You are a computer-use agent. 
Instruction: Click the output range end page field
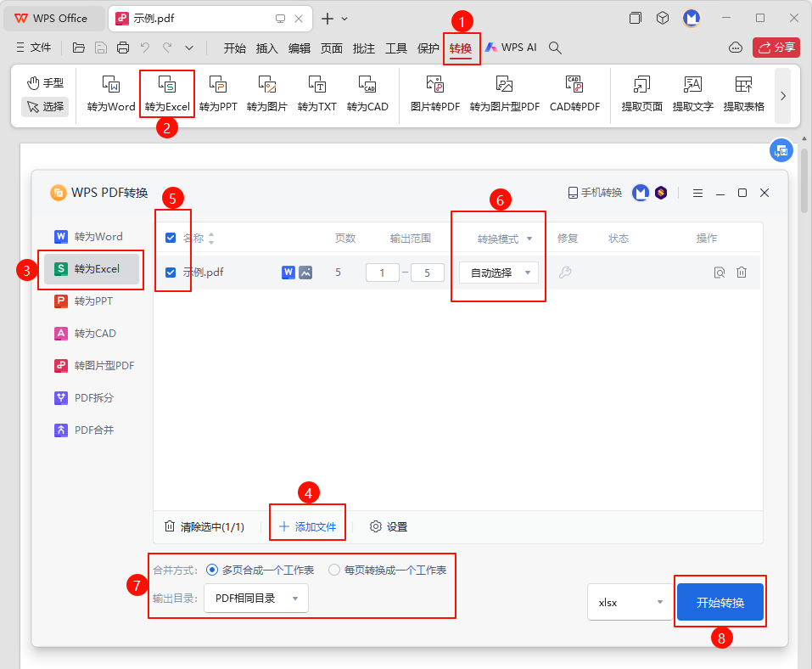[428, 273]
